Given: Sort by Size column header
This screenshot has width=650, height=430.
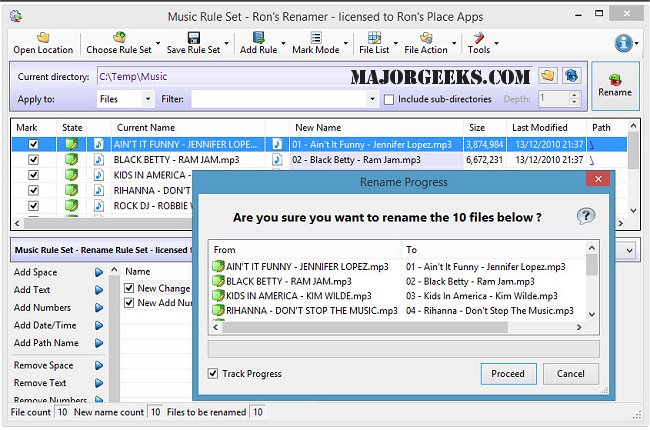Looking at the screenshot, I should pos(485,128).
